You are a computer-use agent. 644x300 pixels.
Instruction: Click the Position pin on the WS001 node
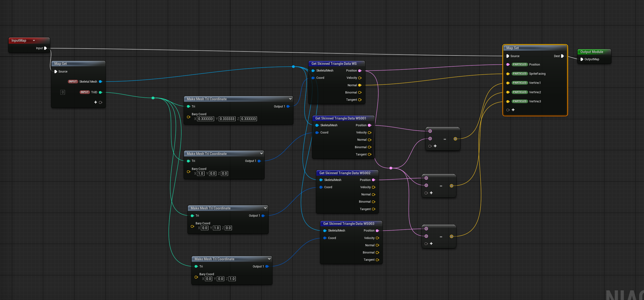[370, 125]
